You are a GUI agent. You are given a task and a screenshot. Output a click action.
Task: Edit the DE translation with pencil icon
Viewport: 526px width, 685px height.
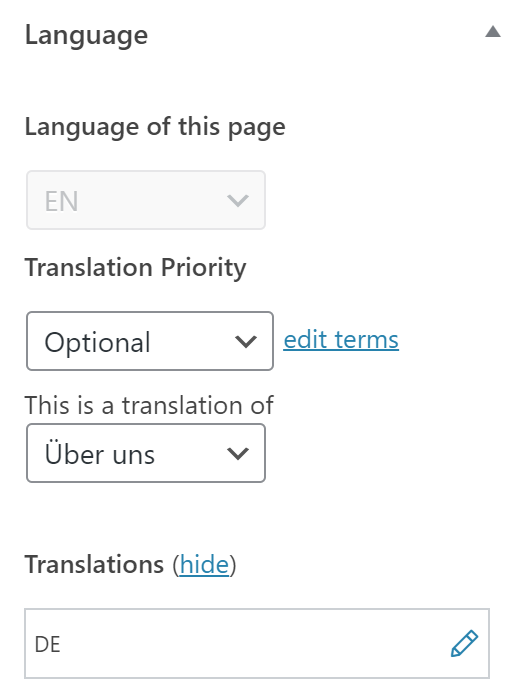tap(464, 643)
